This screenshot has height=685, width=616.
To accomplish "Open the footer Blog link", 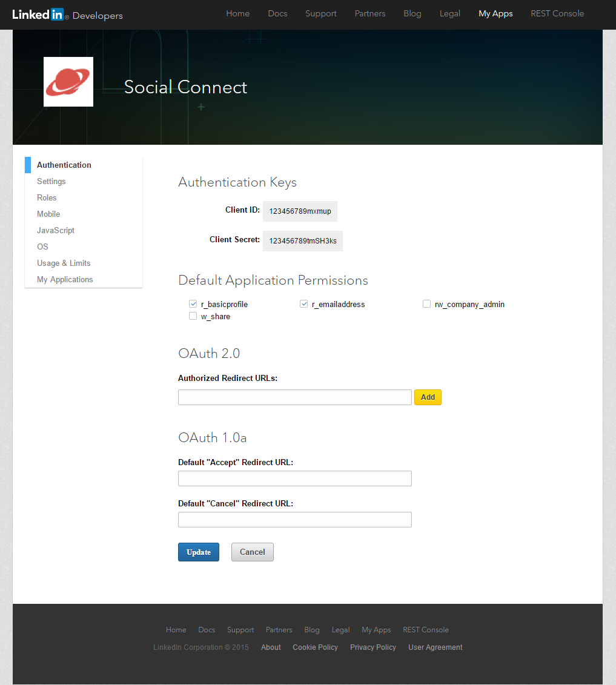I will [x=312, y=629].
